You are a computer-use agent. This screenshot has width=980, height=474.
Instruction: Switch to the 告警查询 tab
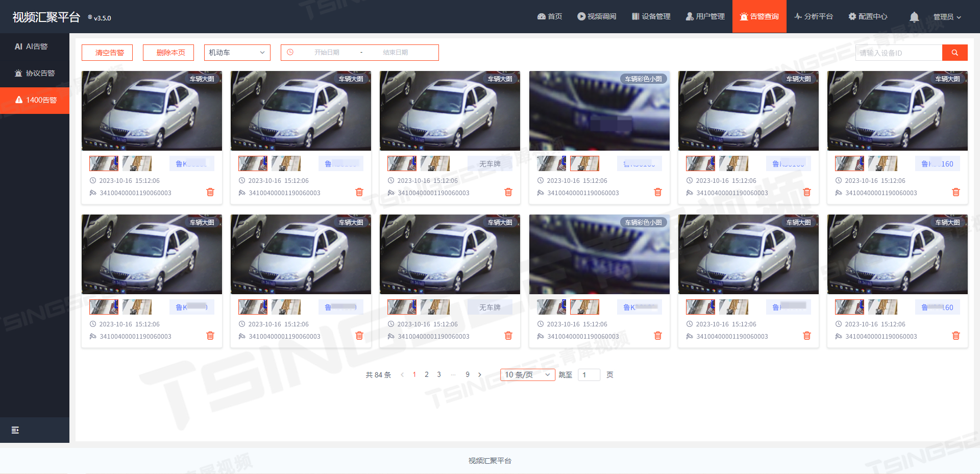pyautogui.click(x=759, y=16)
